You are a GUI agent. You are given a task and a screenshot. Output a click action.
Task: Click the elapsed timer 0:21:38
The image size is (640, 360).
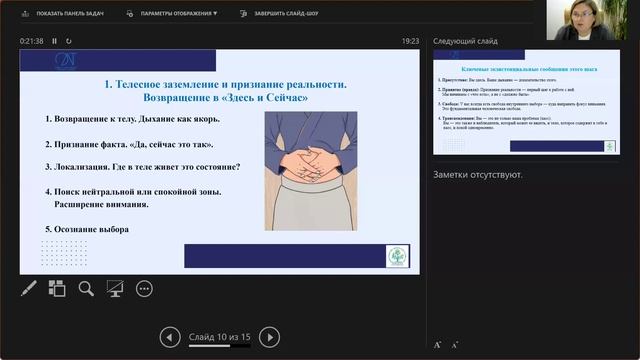coord(31,41)
